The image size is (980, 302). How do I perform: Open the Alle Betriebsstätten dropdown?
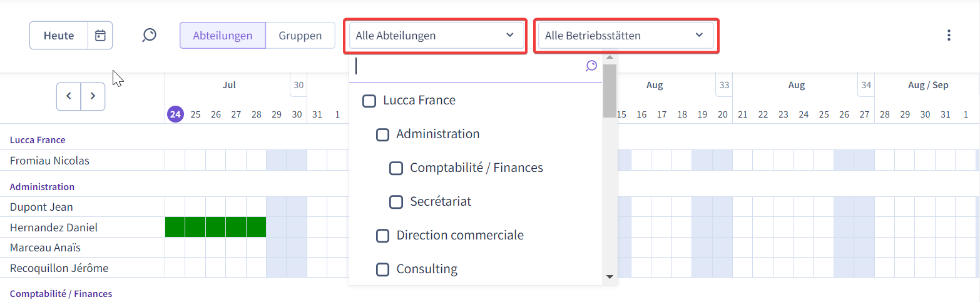[626, 36]
